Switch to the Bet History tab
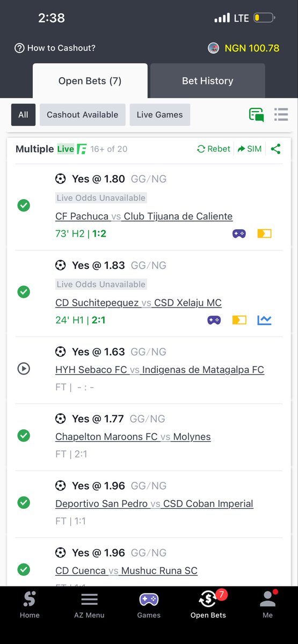 (208, 81)
